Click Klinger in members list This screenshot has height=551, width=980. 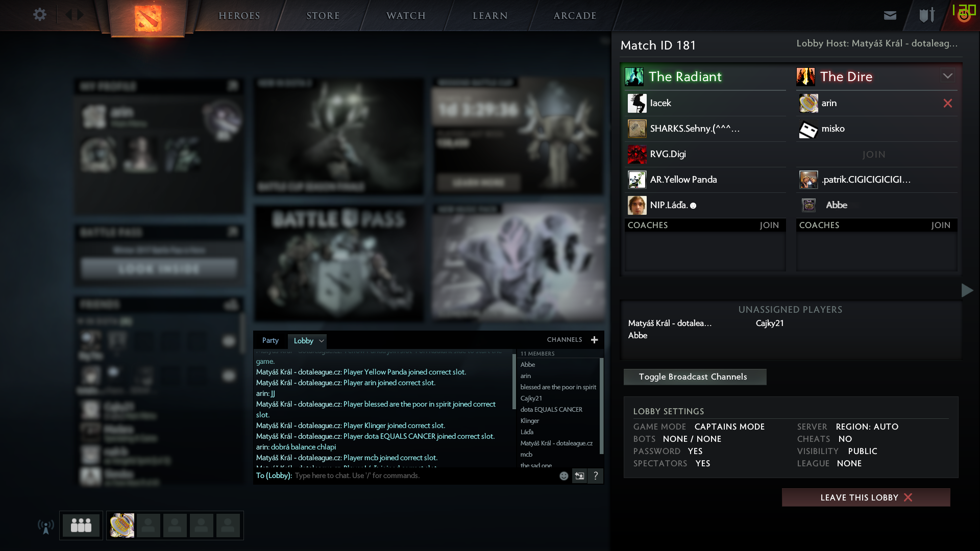pos(530,421)
